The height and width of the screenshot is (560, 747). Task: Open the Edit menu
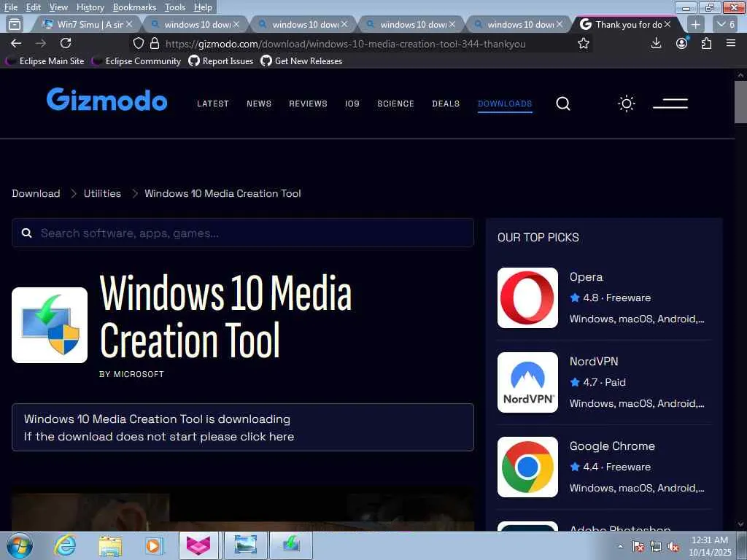pyautogui.click(x=34, y=7)
